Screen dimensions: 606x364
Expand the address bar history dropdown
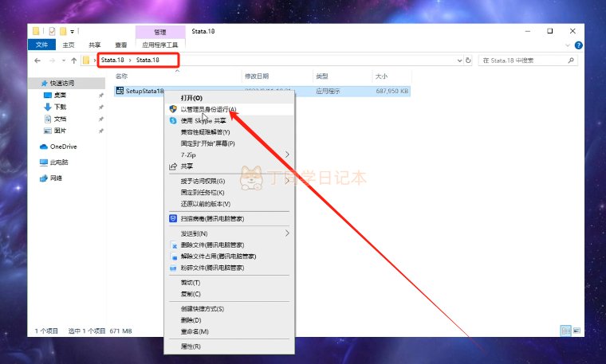coord(459,61)
